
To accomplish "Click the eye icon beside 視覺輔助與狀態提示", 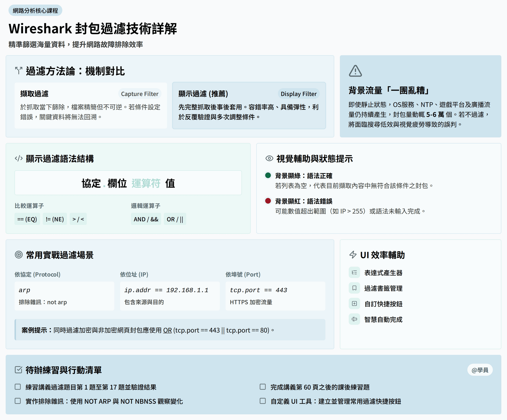I will click(x=269, y=159).
